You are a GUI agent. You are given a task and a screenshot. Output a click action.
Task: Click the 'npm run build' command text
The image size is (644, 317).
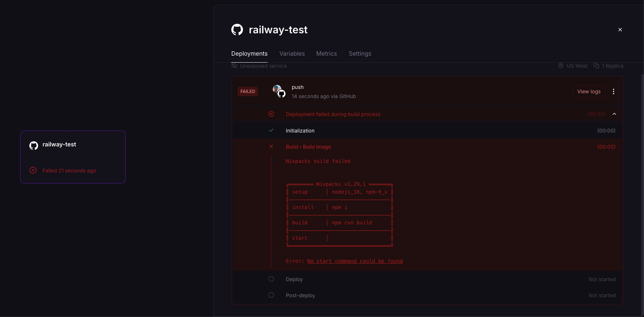coord(352,223)
